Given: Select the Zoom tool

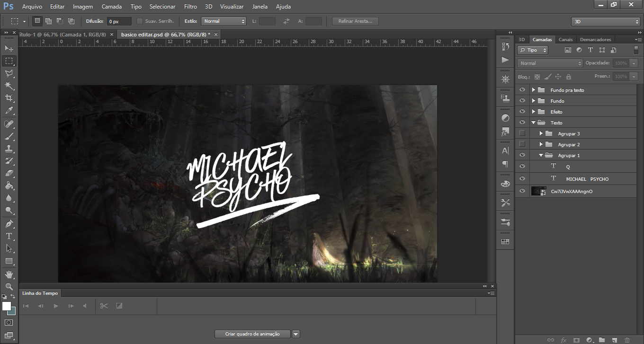Looking at the screenshot, I should point(9,287).
